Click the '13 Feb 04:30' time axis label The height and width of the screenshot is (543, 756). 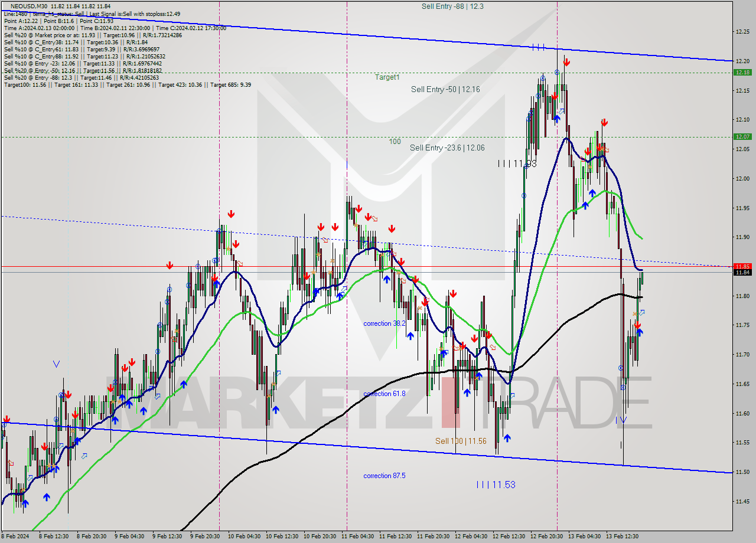click(x=584, y=537)
